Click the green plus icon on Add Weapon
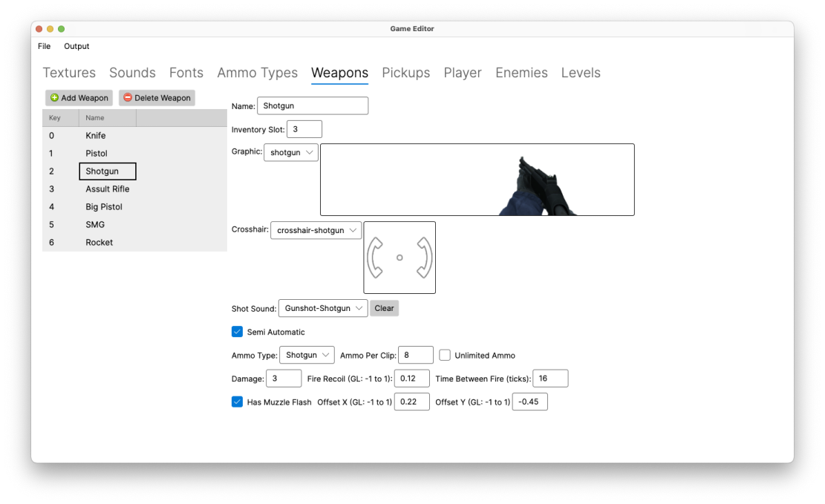This screenshot has width=825, height=504. pos(54,98)
